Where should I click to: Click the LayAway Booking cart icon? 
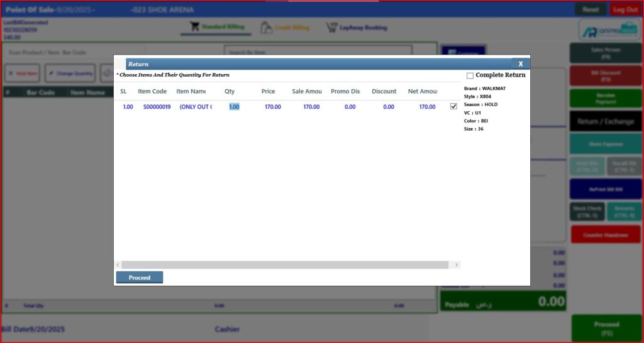(x=331, y=28)
